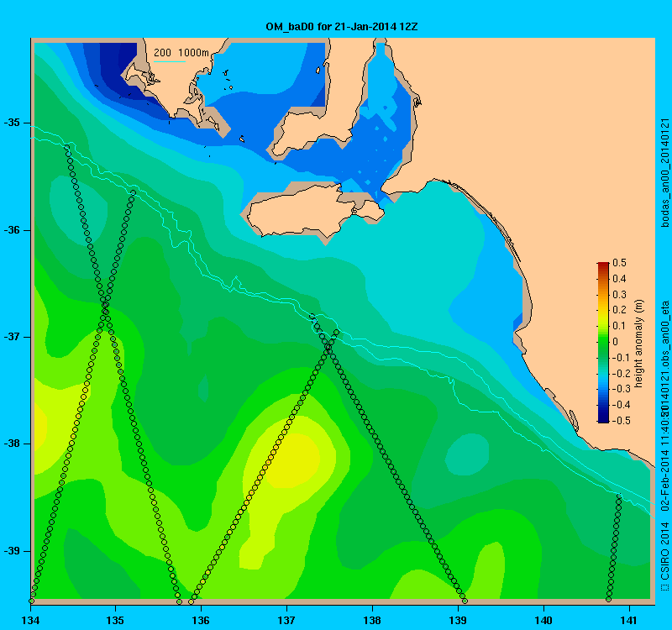Click the height anomaly color bar
The height and width of the screenshot is (630, 672).
603,343
